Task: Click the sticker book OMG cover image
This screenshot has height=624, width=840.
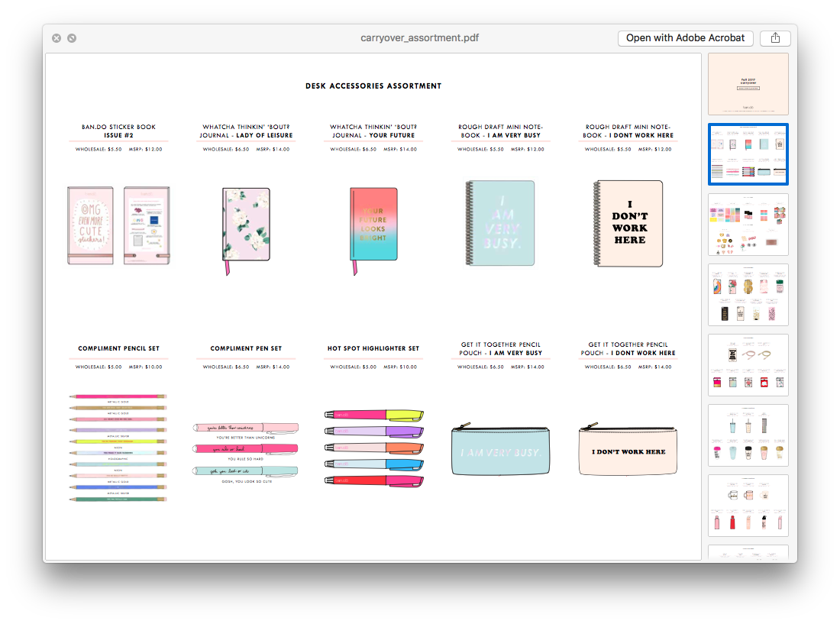Action: coord(90,225)
